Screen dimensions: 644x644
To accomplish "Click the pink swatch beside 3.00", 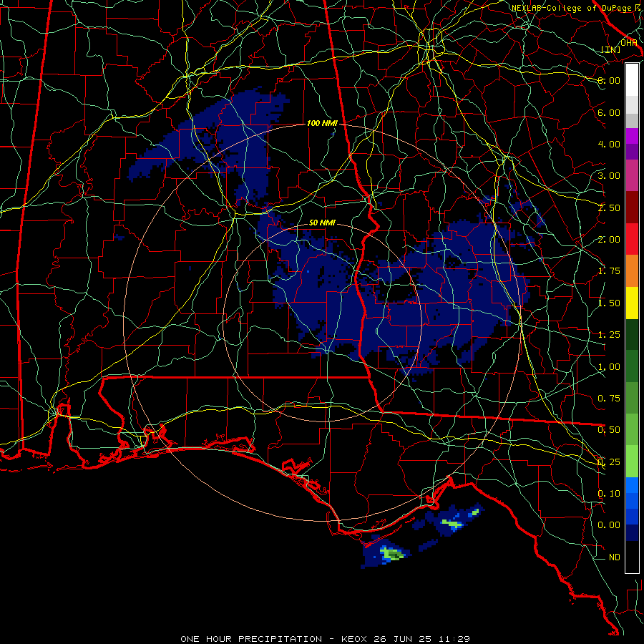I will (x=632, y=175).
